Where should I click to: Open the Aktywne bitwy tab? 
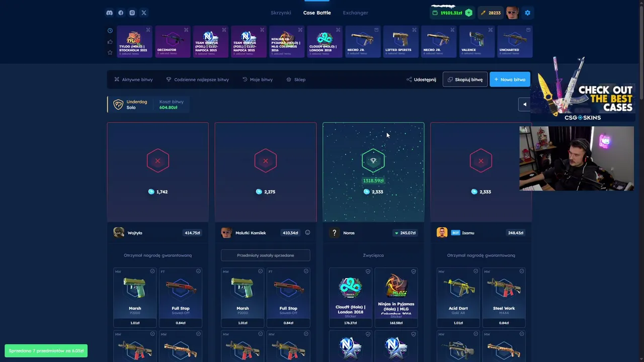[x=133, y=79]
